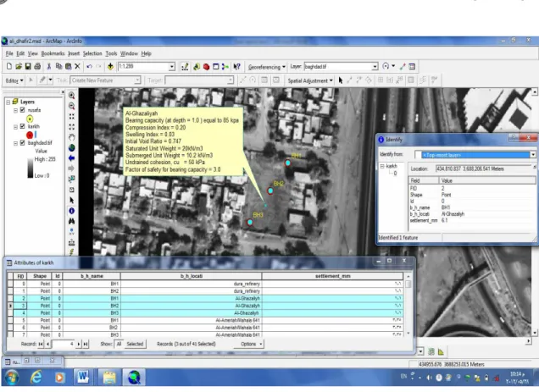
Task: Click the Open document icon
Action: (19, 66)
